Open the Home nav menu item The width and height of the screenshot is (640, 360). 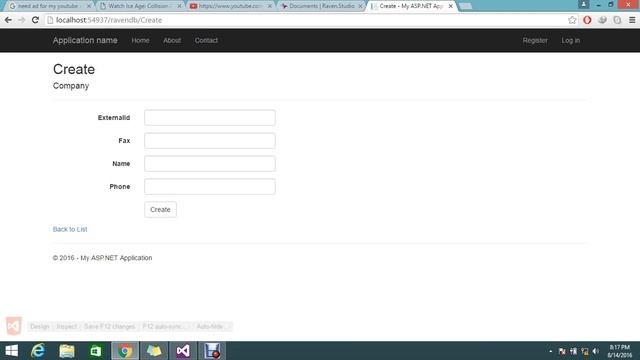(140, 40)
